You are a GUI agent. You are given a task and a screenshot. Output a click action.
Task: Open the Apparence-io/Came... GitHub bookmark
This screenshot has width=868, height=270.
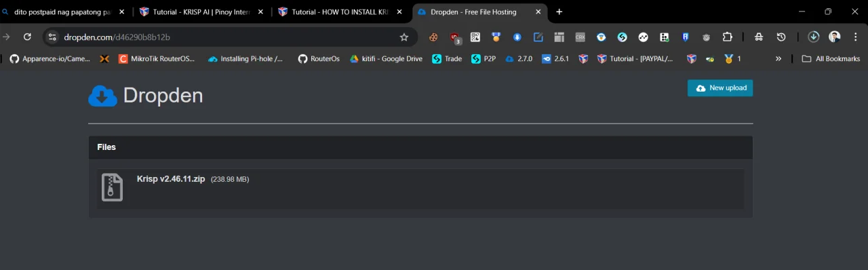pos(50,59)
